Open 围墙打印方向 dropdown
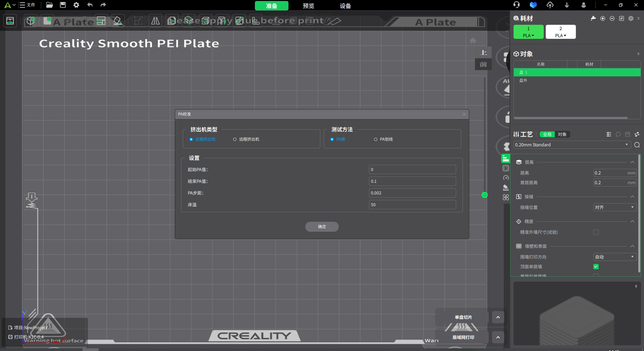644x351 pixels. click(x=615, y=257)
